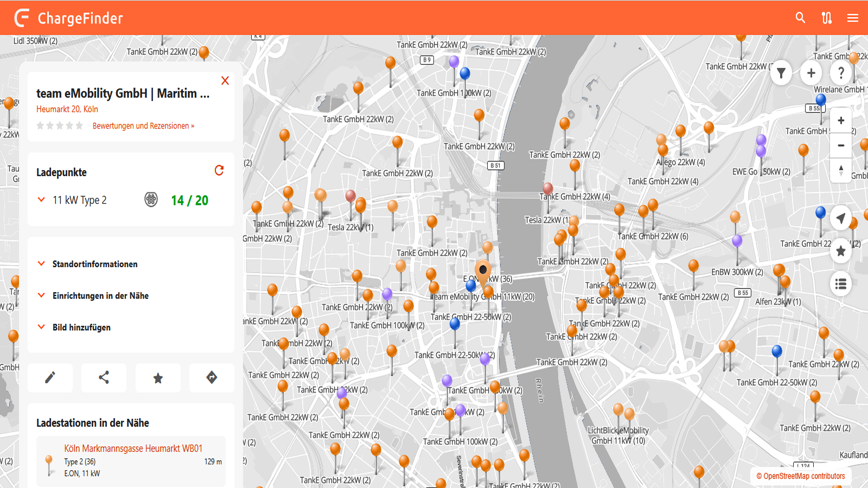Close the station details panel
This screenshot has height=488, width=868.
(225, 81)
